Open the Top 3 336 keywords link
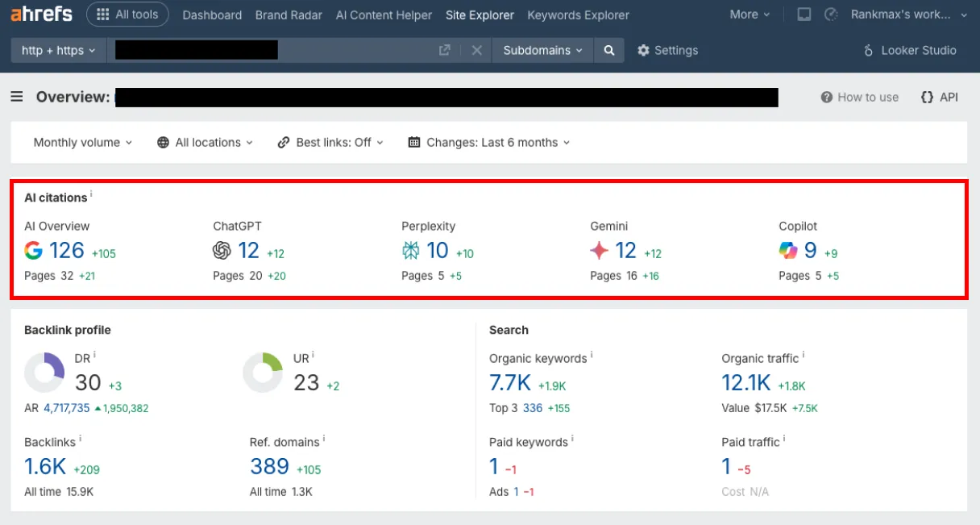980x525 pixels. (533, 408)
